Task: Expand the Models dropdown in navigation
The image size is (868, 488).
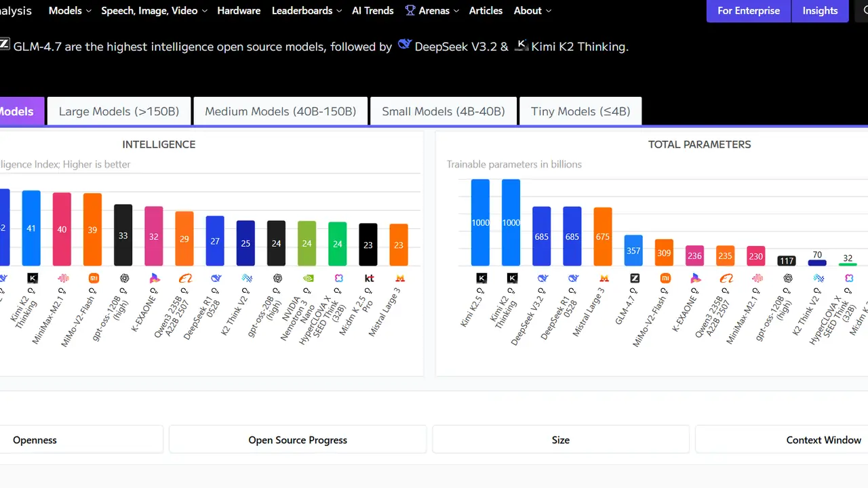Action: 70,11
